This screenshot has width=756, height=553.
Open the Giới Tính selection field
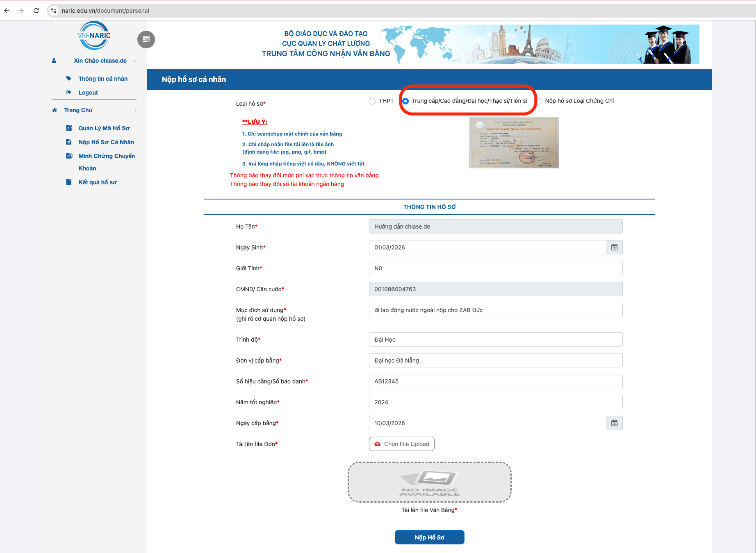495,268
